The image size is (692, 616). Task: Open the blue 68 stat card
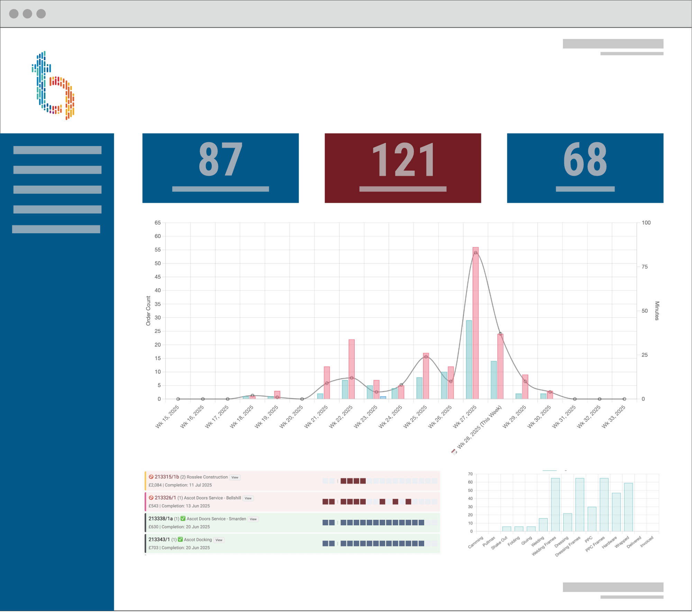point(585,168)
